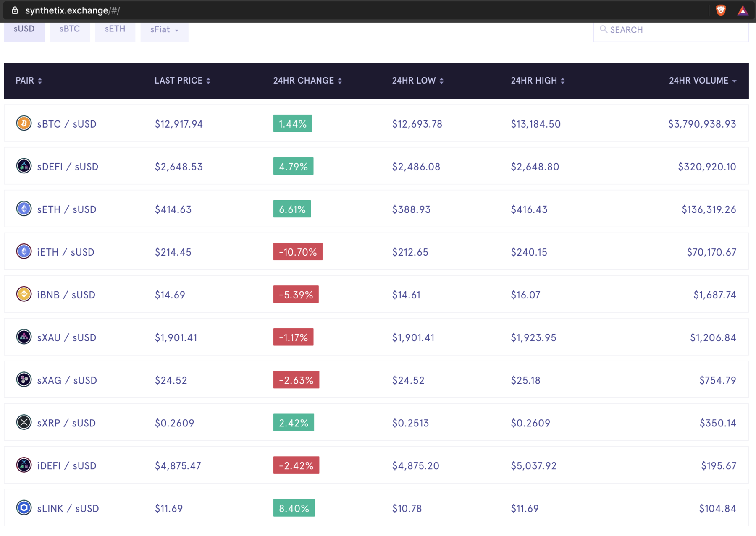Click the iBNB Binance coin icon
The width and height of the screenshot is (756, 536).
tap(24, 294)
